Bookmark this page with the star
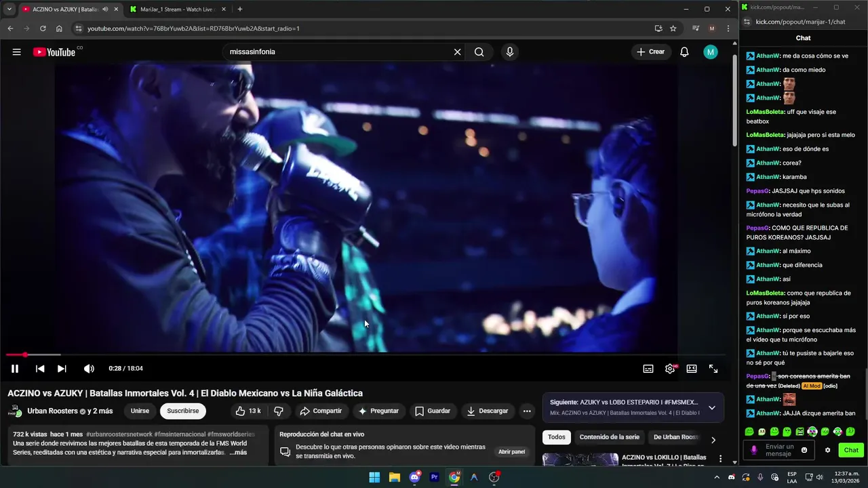Viewport: 868px width, 488px height. pyautogui.click(x=673, y=28)
